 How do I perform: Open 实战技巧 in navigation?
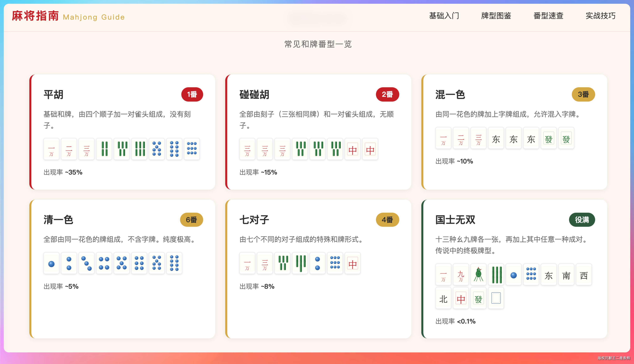[x=600, y=16]
